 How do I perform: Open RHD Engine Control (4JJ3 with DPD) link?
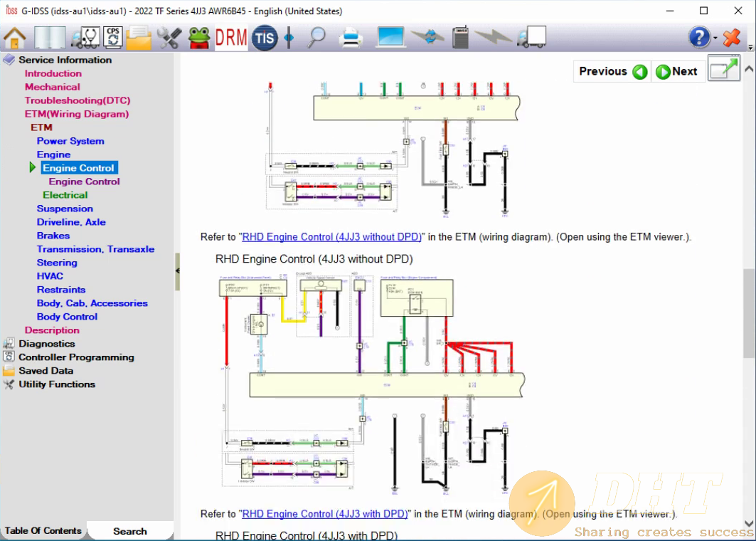[x=325, y=514]
